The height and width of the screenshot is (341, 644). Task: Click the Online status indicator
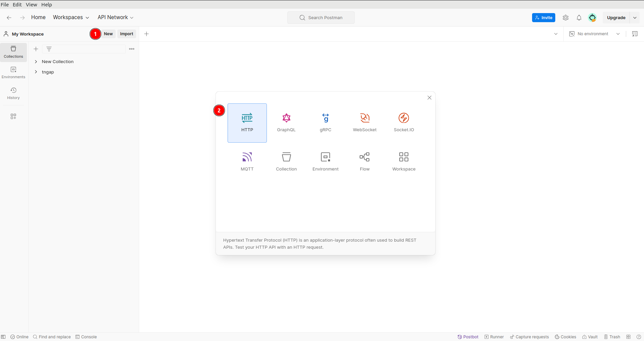coord(19,337)
